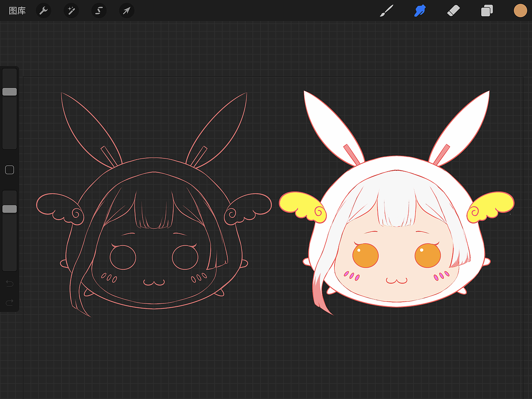
Task: Click the brush size slider handle
Action: click(x=10, y=92)
